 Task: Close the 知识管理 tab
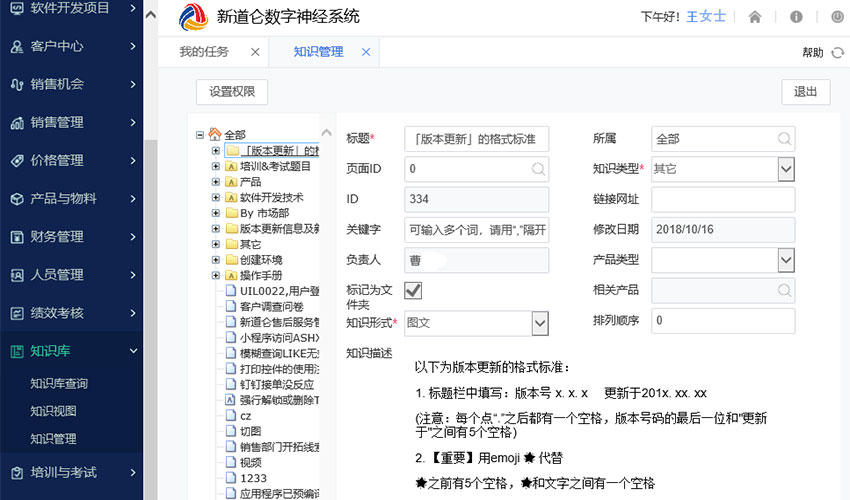click(366, 52)
